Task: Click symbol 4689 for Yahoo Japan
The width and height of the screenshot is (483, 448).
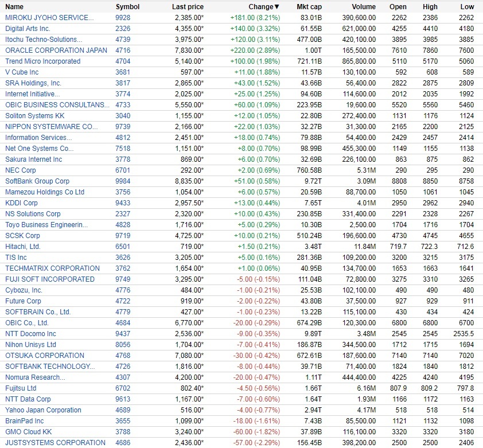Action: [123, 410]
